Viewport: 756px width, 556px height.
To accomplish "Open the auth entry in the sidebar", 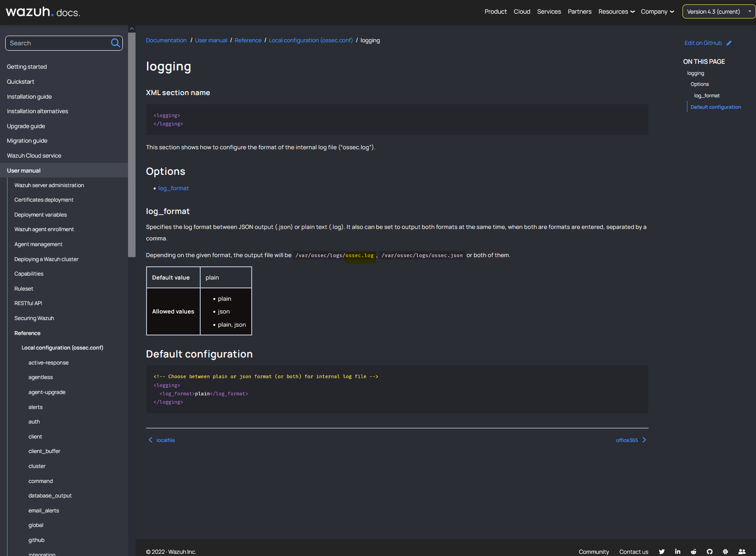I will 34,421.
